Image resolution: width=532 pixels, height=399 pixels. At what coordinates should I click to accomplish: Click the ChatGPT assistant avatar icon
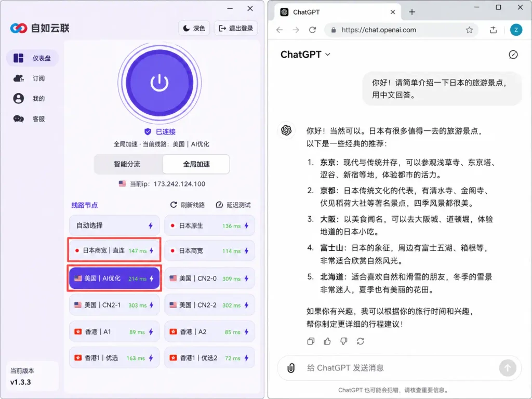click(286, 130)
